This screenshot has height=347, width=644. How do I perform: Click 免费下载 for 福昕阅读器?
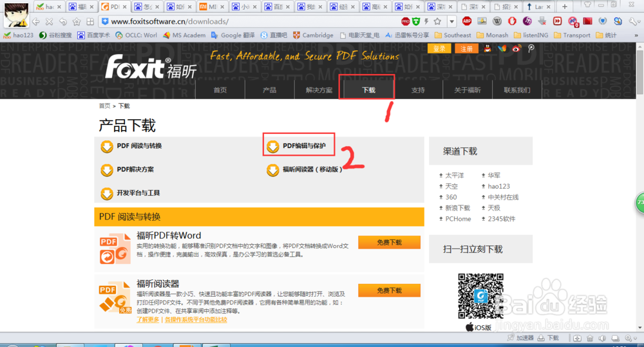pos(389,290)
